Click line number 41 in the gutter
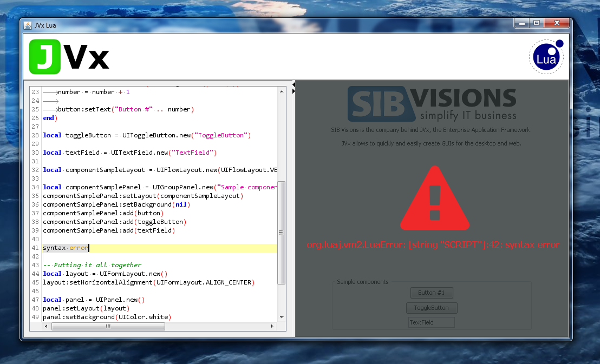The width and height of the screenshot is (600, 364). click(35, 248)
